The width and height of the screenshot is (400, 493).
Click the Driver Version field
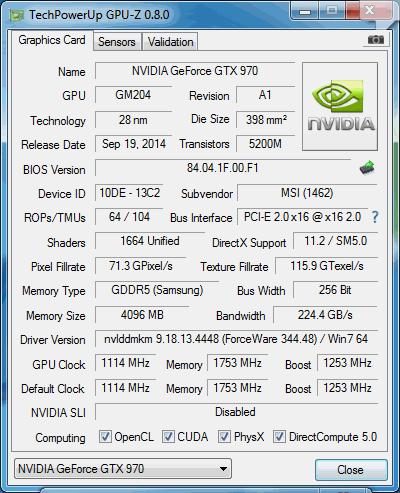pyautogui.click(x=236, y=339)
